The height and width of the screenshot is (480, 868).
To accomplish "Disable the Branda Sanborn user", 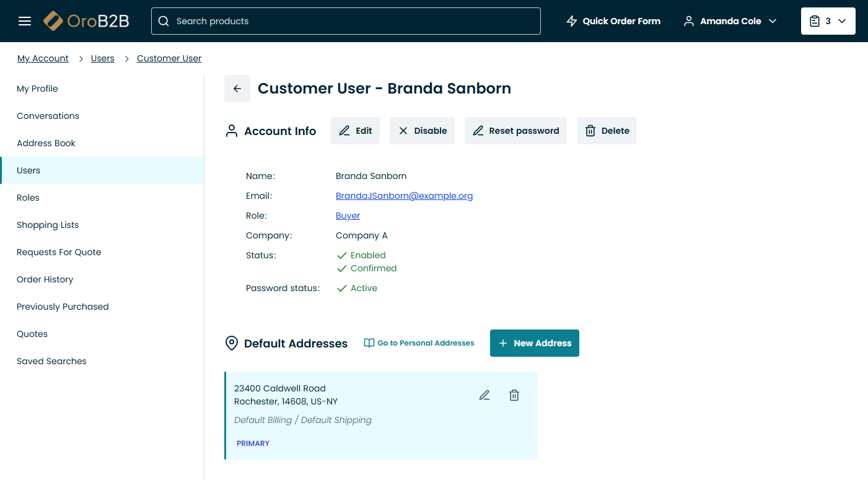I will click(x=422, y=131).
